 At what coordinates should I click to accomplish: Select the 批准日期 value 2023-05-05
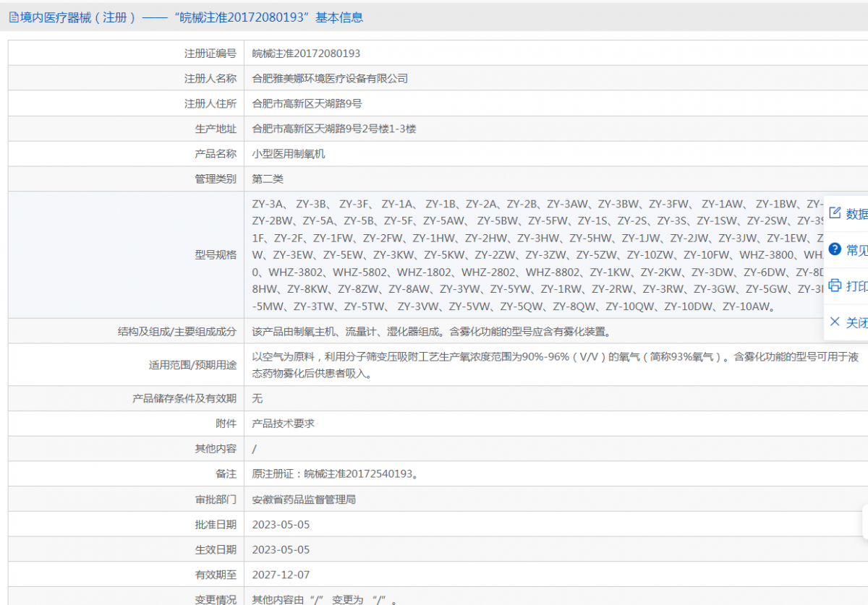coord(281,524)
